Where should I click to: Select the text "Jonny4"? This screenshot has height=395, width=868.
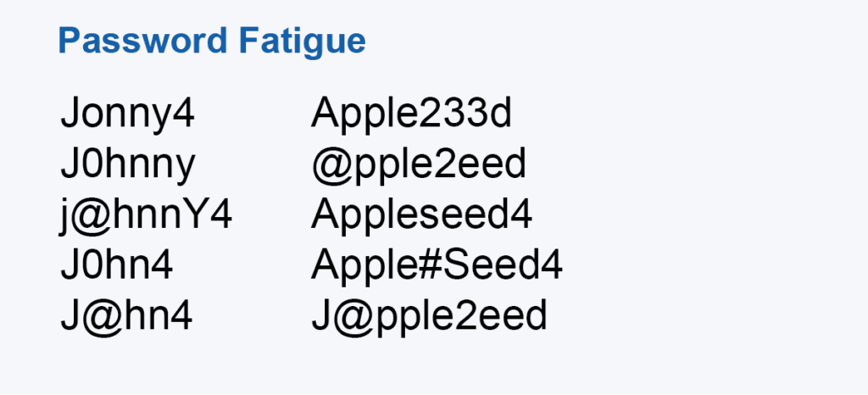(x=127, y=114)
